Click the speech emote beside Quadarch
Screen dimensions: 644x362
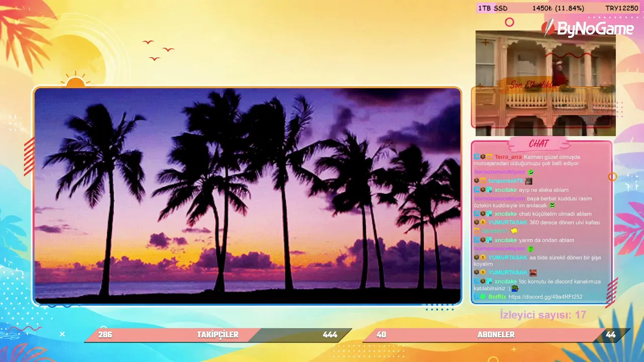(514, 231)
